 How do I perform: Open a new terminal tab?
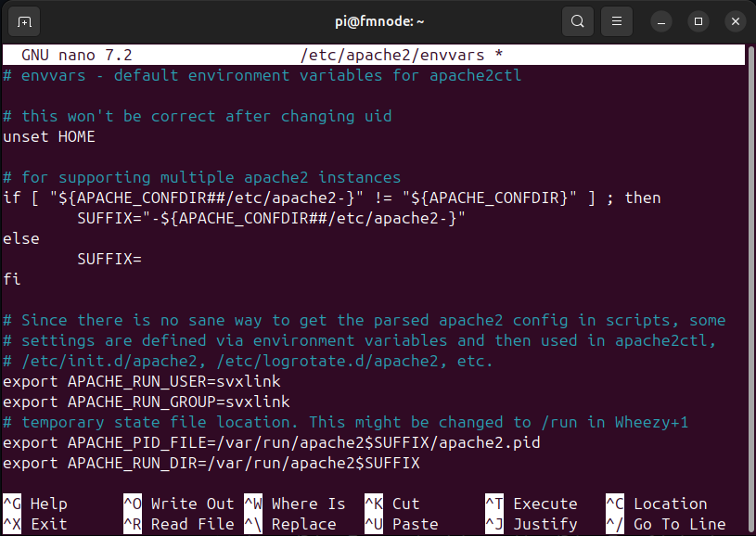pos(24,20)
